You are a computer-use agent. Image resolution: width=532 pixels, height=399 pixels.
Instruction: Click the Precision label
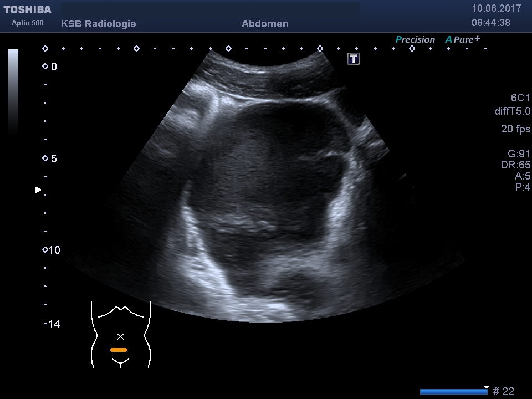point(415,40)
